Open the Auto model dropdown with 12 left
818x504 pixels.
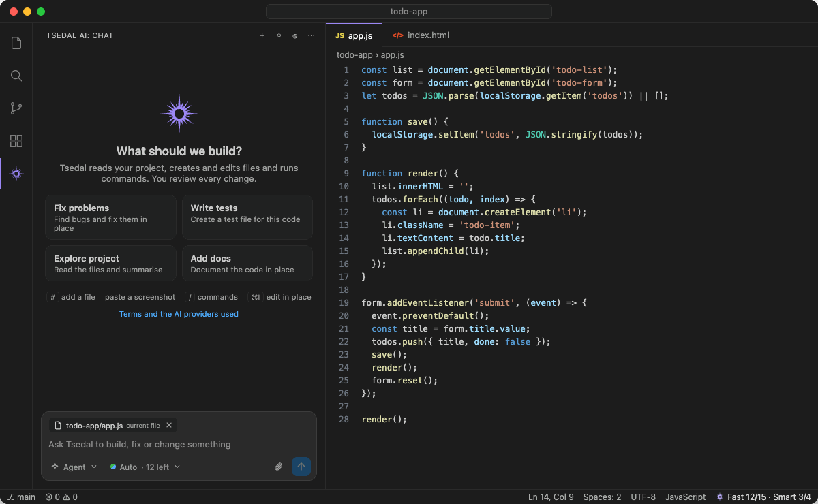[145, 467]
